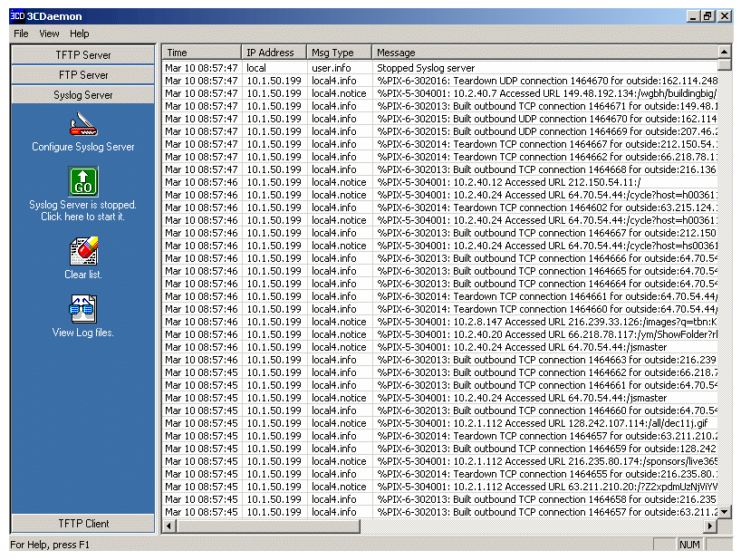The image size is (741, 560).
Task: Expand the TFTP Client panel
Action: coord(82,523)
